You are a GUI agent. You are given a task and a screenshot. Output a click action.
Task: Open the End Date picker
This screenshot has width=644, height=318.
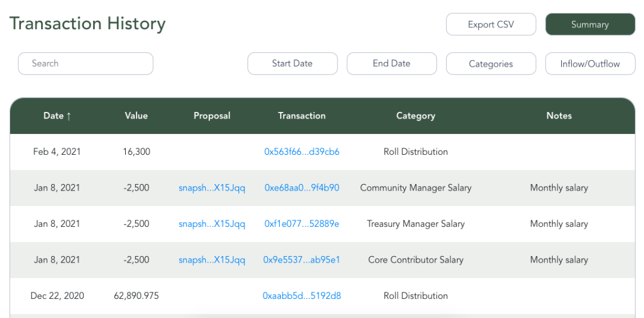[392, 64]
